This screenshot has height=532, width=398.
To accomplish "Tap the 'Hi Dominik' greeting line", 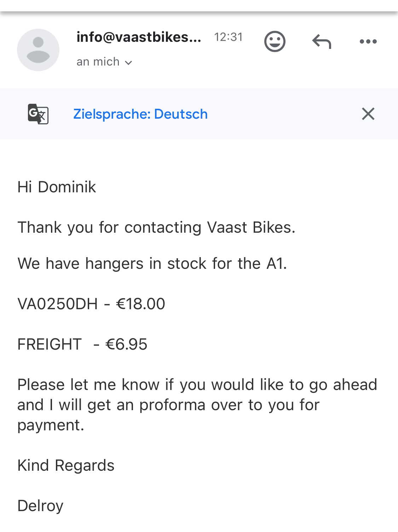I will 57,187.
